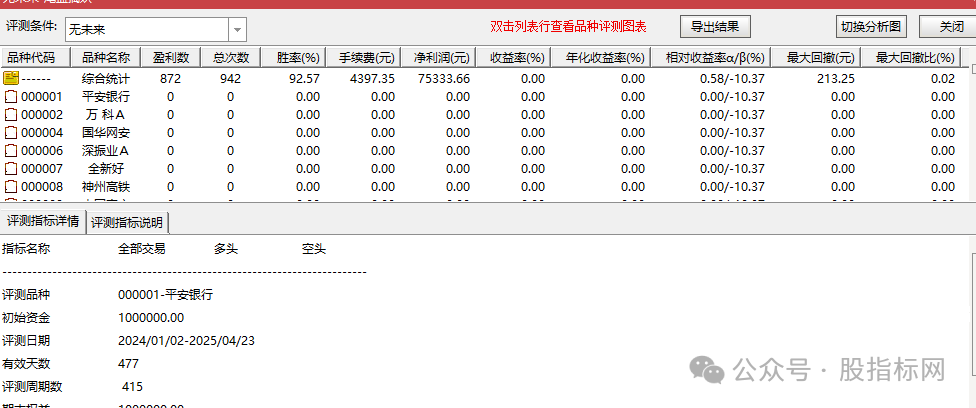Click the row icon for code 000004
This screenshot has width=976, height=408.
[x=11, y=133]
